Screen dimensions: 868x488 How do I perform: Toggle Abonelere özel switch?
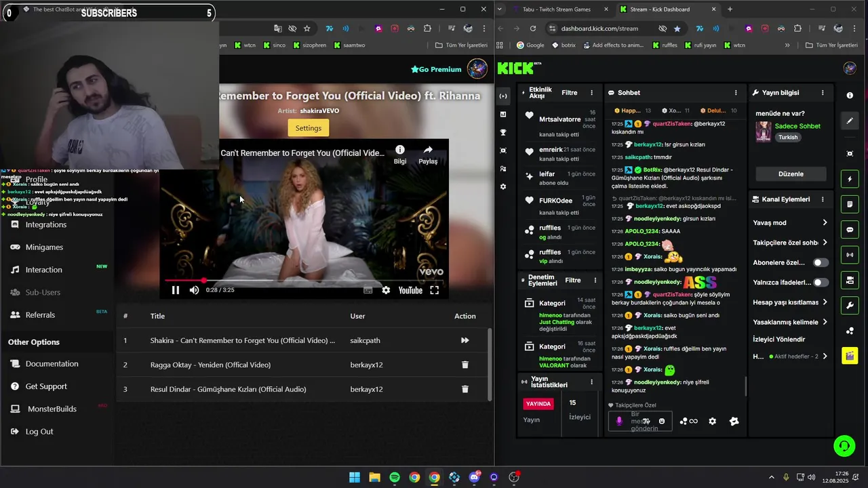point(821,262)
